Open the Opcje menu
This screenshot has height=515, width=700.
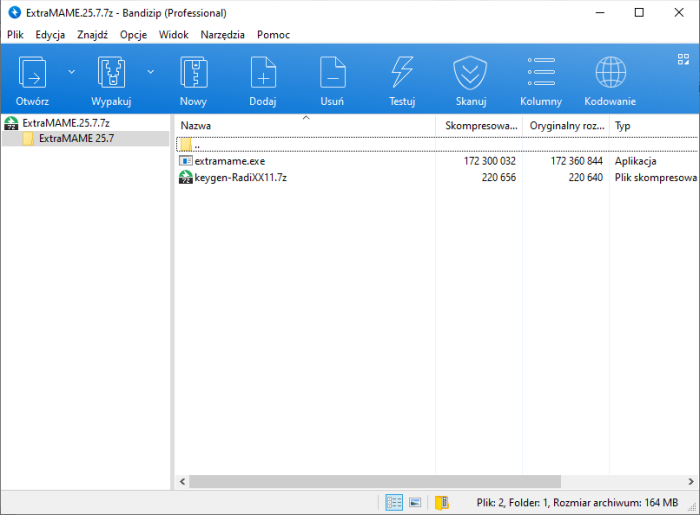click(x=133, y=35)
